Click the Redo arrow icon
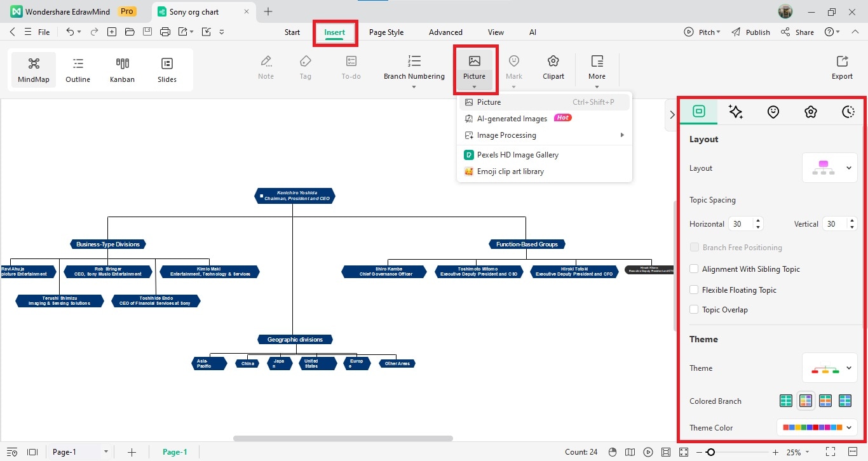Image resolution: width=868 pixels, height=461 pixels. pyautogui.click(x=94, y=32)
